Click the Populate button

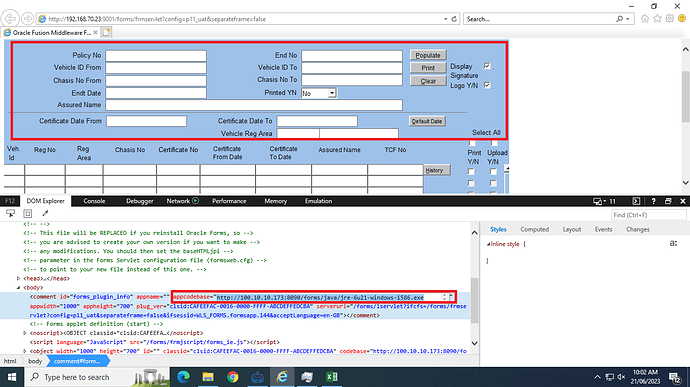tap(428, 55)
